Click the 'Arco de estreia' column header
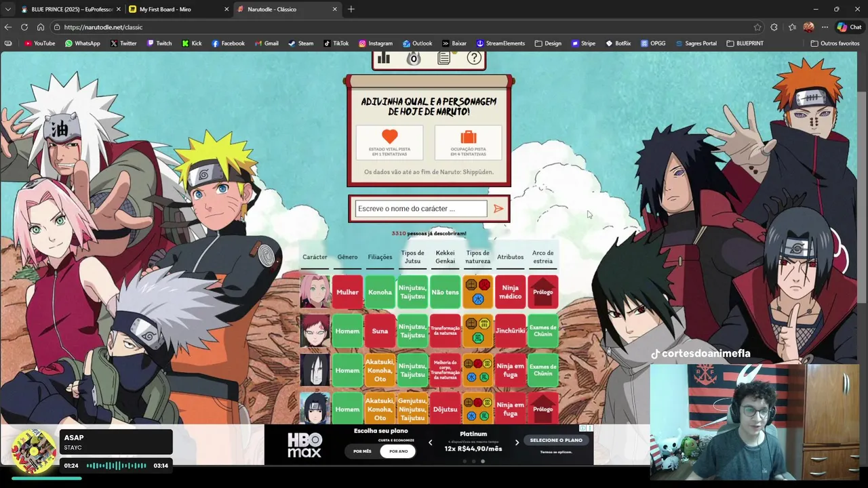Viewport: 868px width, 488px height. tap(542, 257)
